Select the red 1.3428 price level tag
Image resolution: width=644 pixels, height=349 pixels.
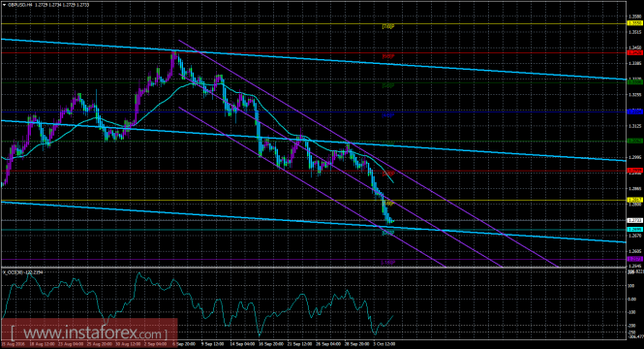pyautogui.click(x=635, y=53)
